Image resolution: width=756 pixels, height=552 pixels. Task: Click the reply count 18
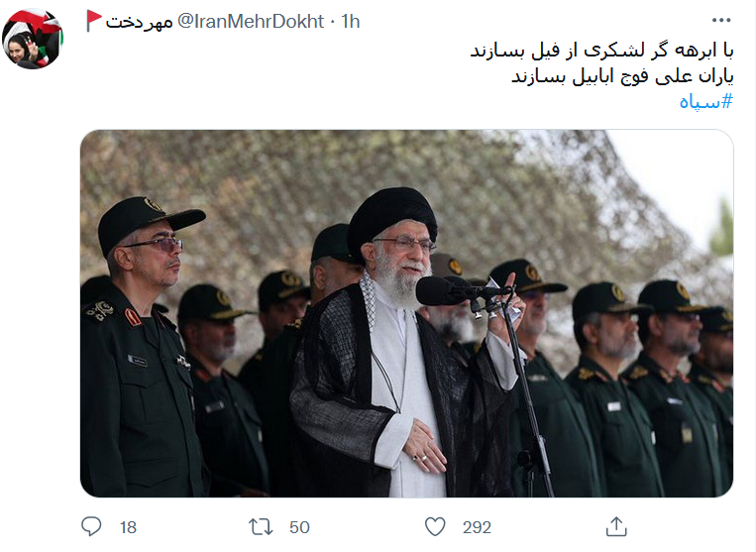tap(128, 527)
